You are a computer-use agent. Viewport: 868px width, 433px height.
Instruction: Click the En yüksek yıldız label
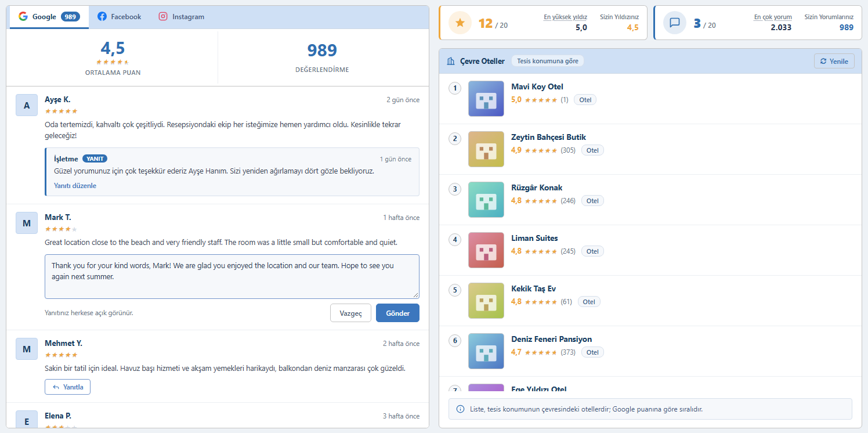565,17
